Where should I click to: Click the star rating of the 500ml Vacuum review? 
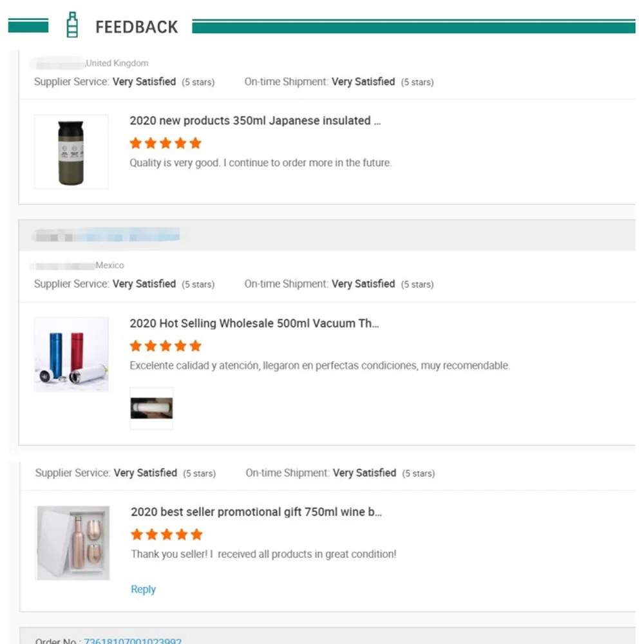pyautogui.click(x=166, y=346)
